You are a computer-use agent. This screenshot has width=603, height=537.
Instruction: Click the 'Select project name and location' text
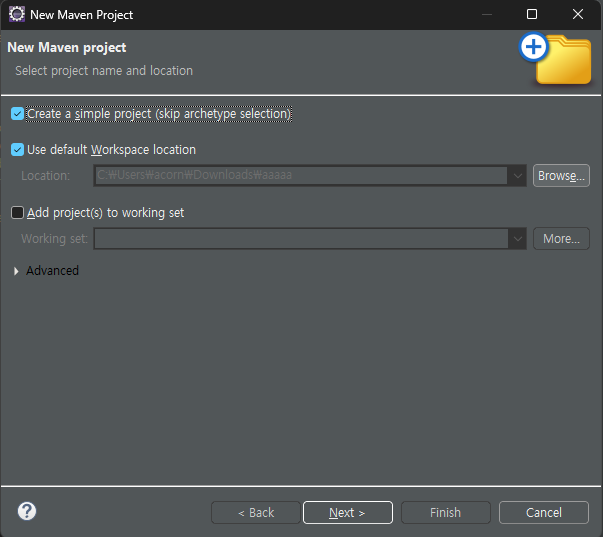(x=104, y=71)
